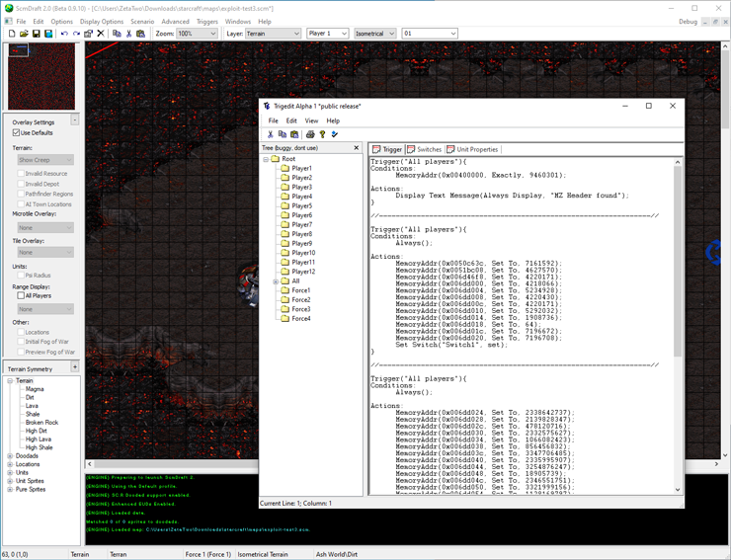Open the Triggers menu in ScmDraft
Screen dimensions: 731x560
coord(206,21)
